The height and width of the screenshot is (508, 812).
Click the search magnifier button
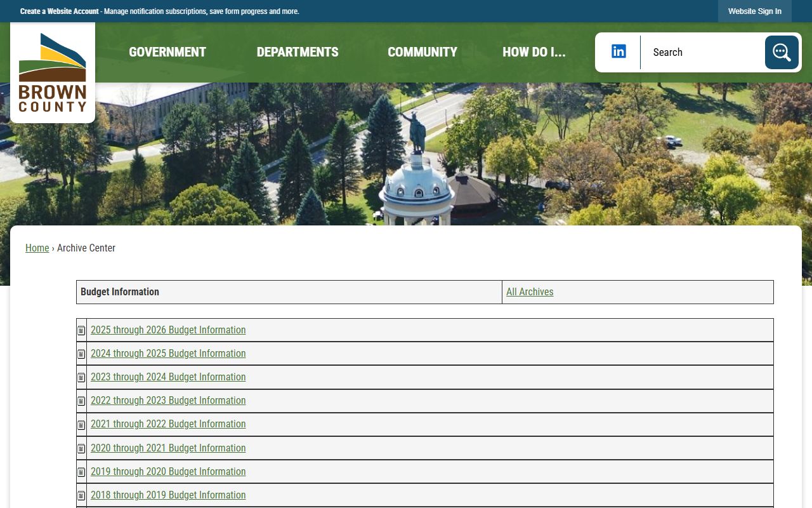782,52
